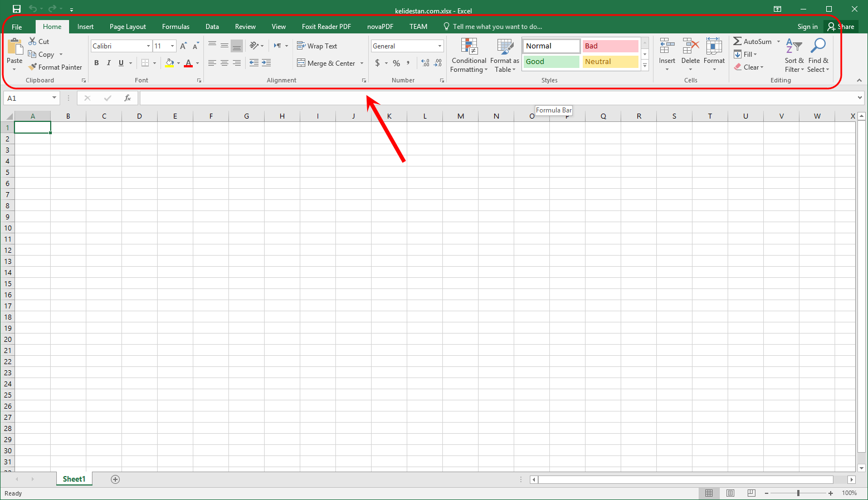Click in the Tell me search box
The height and width of the screenshot is (500, 868).
pyautogui.click(x=497, y=27)
